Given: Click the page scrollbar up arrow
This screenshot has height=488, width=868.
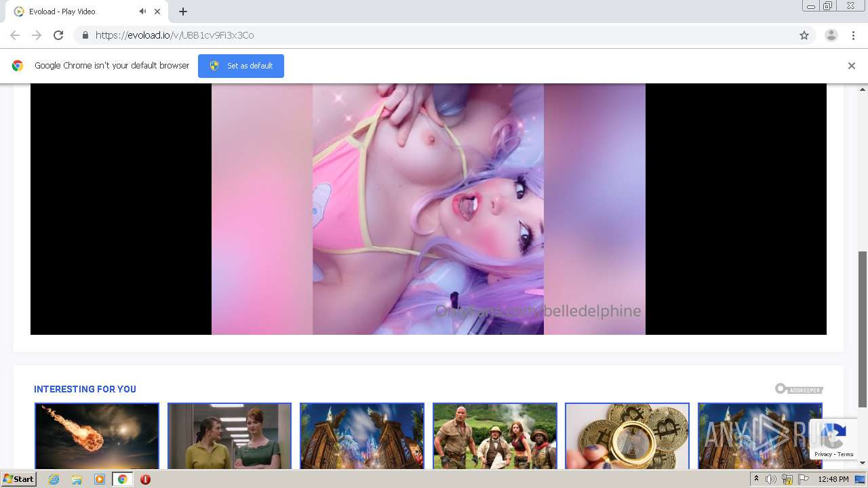Looking at the screenshot, I should [x=863, y=89].
